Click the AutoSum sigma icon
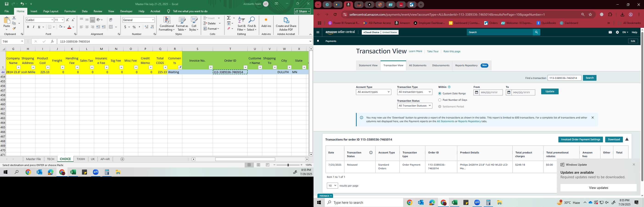The image size is (644, 207). tap(229, 18)
